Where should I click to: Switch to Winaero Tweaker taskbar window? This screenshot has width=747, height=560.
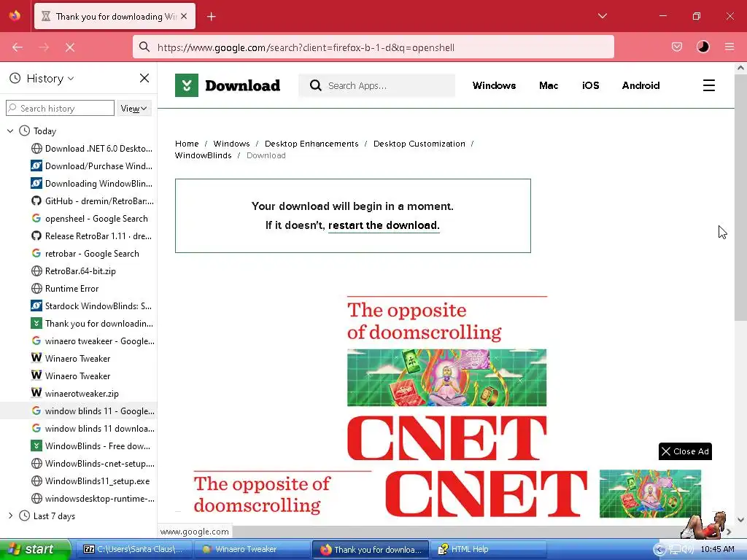(x=252, y=550)
